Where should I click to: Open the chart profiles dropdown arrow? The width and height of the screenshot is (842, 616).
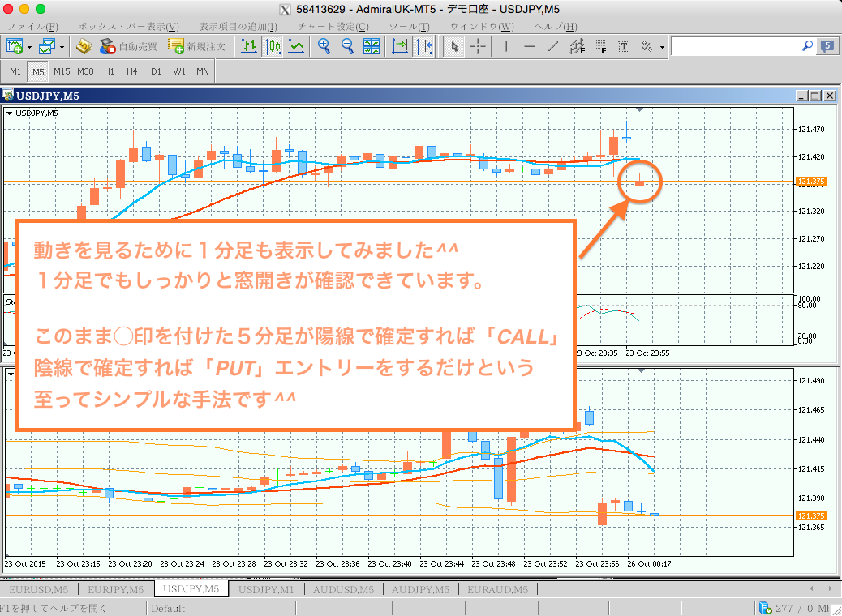tap(62, 46)
